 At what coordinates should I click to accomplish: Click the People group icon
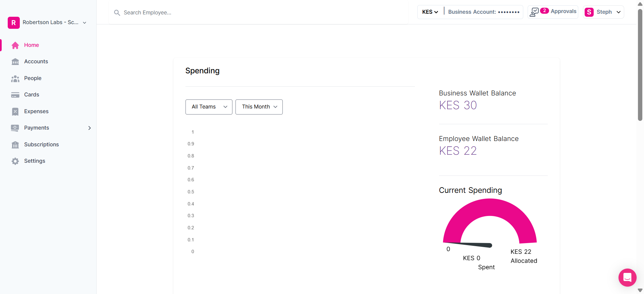coord(15,78)
